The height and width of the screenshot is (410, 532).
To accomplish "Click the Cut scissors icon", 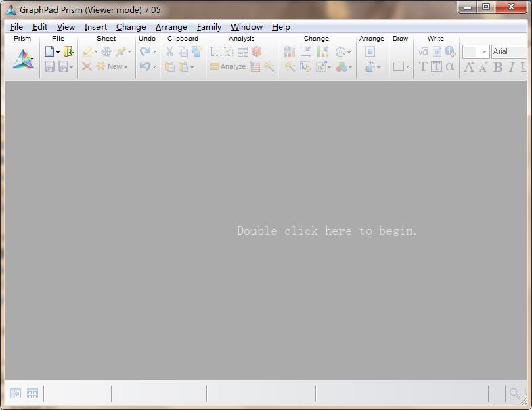I will tap(169, 51).
